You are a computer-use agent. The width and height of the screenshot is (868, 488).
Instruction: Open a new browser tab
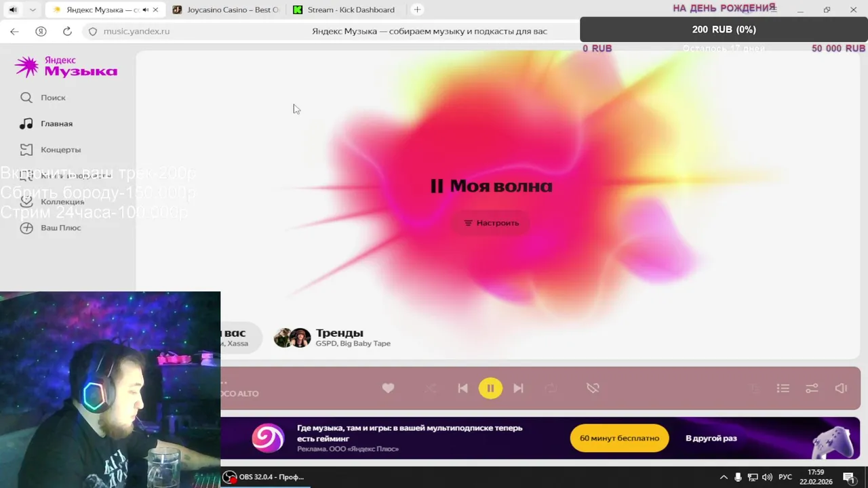pyautogui.click(x=418, y=10)
